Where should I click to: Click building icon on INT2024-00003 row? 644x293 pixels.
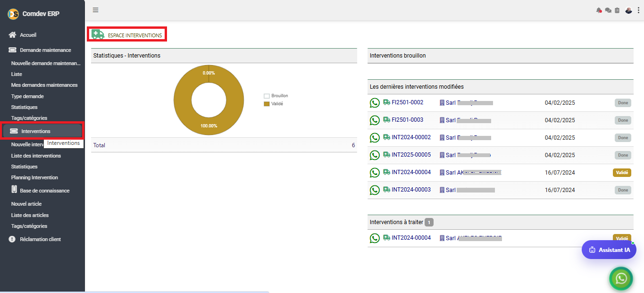[442, 190]
